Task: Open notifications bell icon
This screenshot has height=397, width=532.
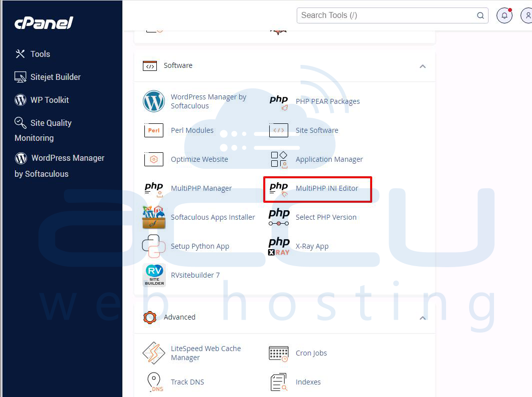Action: (x=505, y=15)
